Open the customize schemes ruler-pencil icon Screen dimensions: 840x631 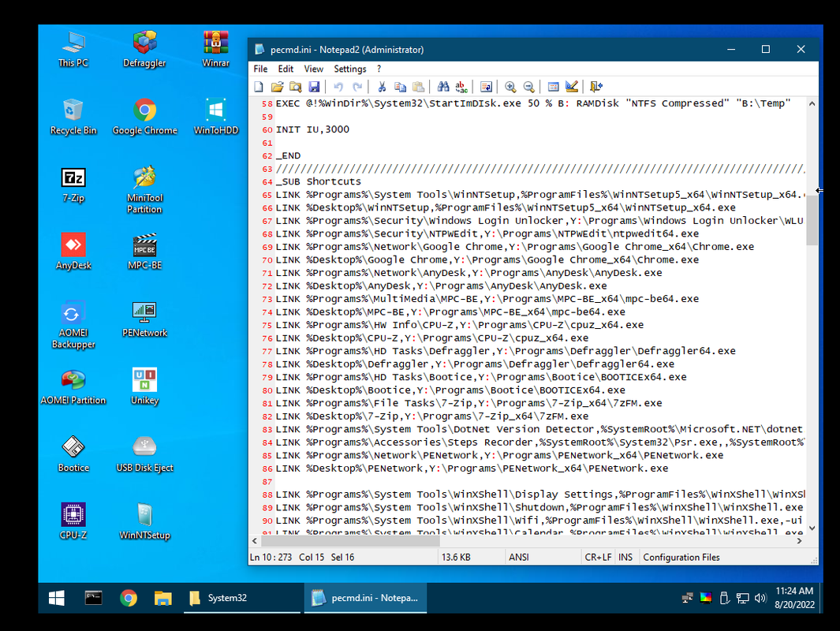pos(572,87)
